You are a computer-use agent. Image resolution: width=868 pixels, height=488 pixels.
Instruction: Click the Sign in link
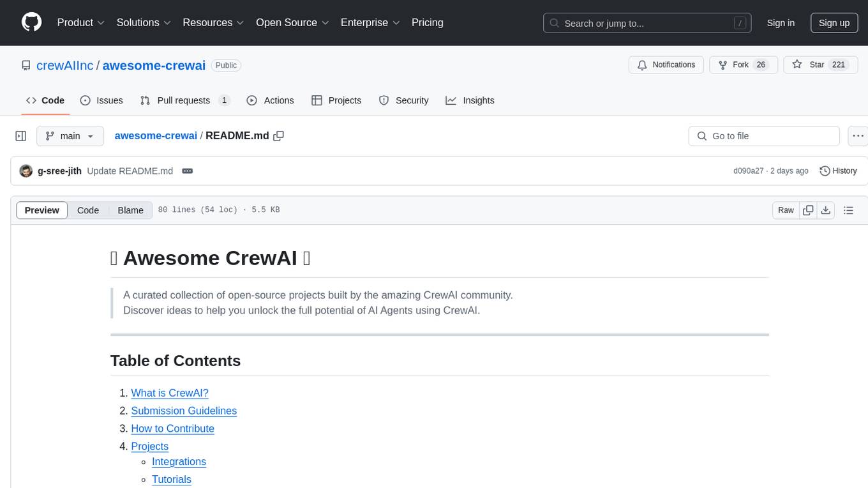click(781, 23)
